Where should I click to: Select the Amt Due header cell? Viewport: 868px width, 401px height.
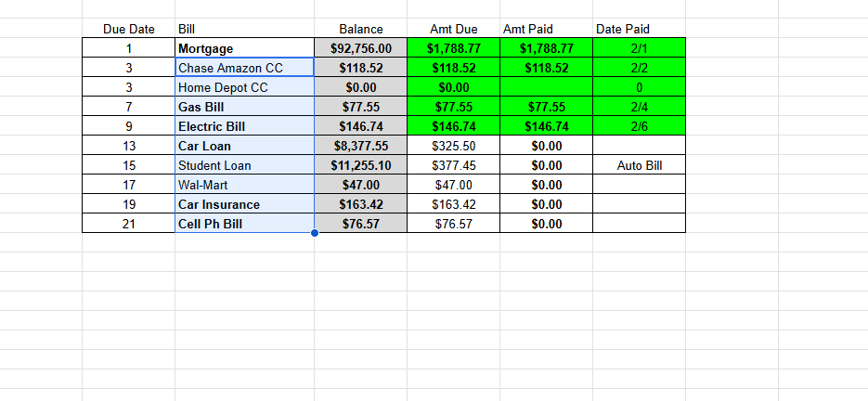(453, 29)
